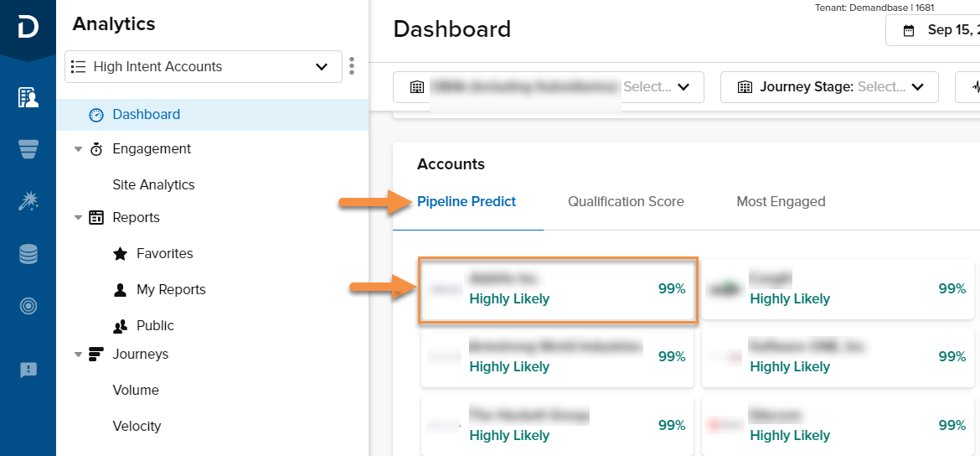
Task: Click the feedback chat bubble icon
Action: [28, 370]
